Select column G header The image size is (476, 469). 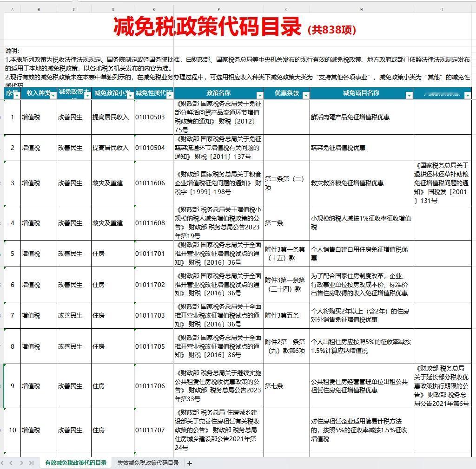coord(286,9)
